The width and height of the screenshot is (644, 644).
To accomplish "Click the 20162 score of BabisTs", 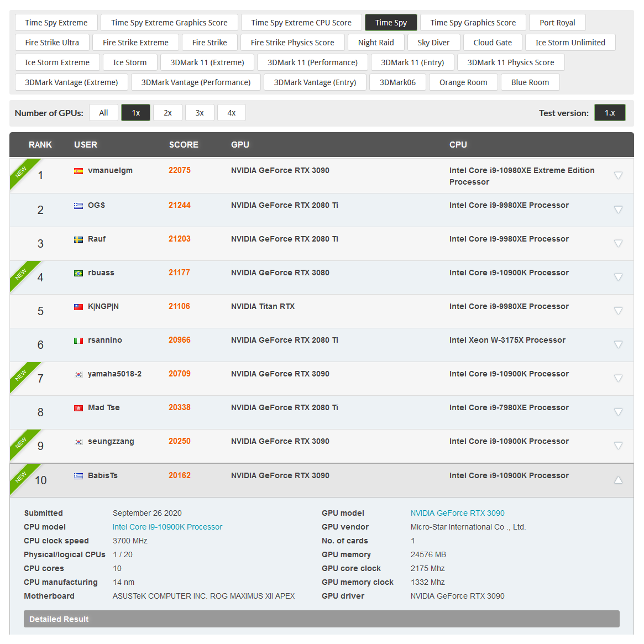I will point(180,475).
